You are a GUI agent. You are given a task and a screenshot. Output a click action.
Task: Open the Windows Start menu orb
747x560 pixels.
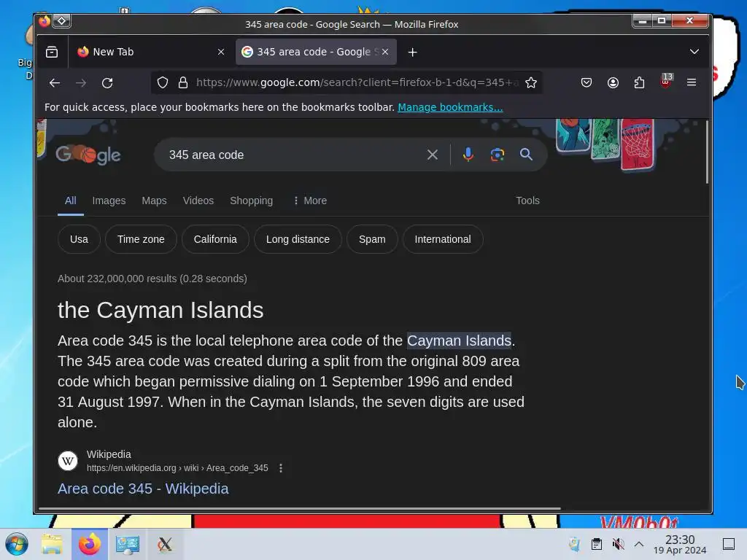(x=16, y=544)
